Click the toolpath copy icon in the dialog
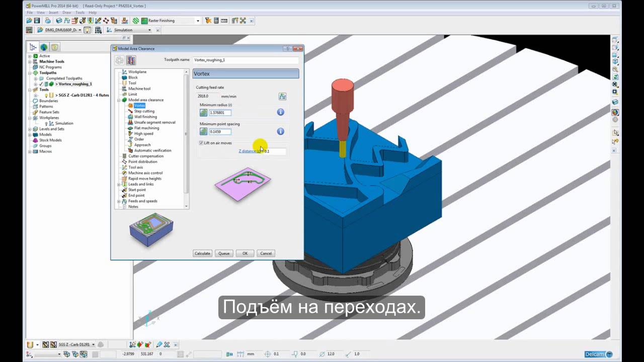644x362 pixels. tap(131, 60)
